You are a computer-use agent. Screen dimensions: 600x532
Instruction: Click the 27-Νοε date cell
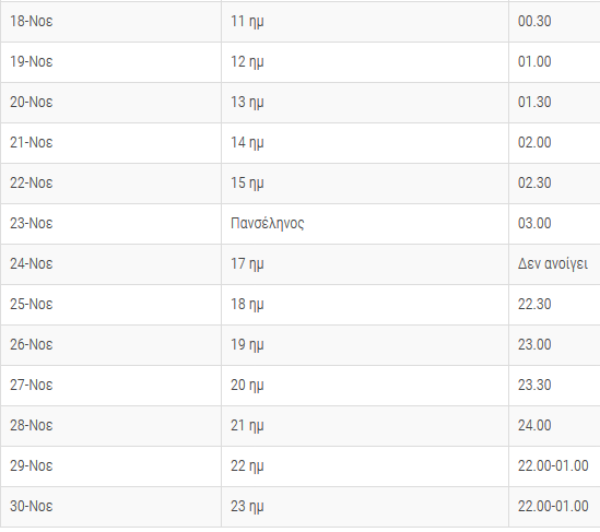tap(111, 385)
